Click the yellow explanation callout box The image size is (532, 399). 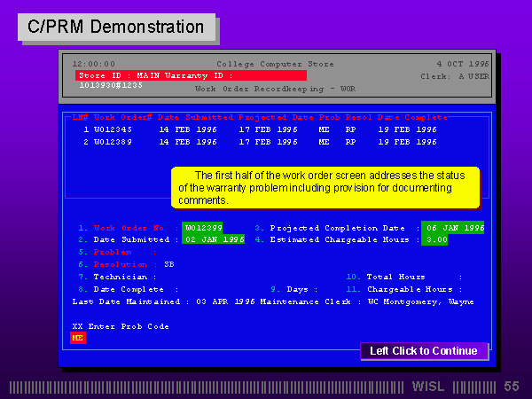[x=325, y=187]
